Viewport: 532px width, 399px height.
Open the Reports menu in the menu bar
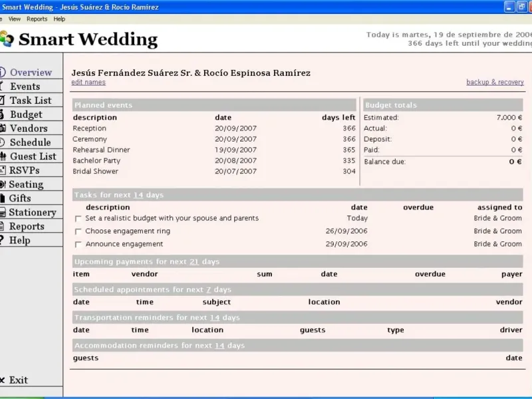click(37, 19)
